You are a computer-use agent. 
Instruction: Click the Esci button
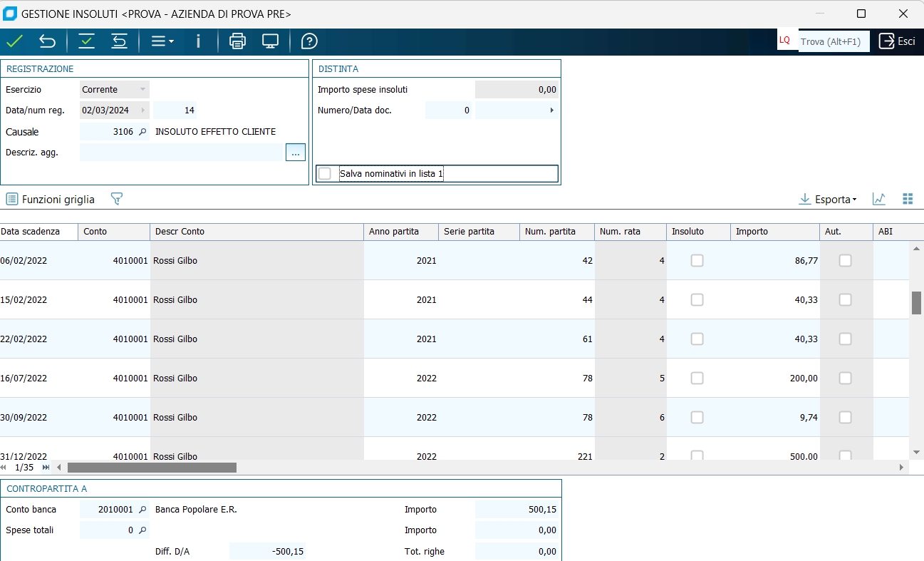click(896, 41)
